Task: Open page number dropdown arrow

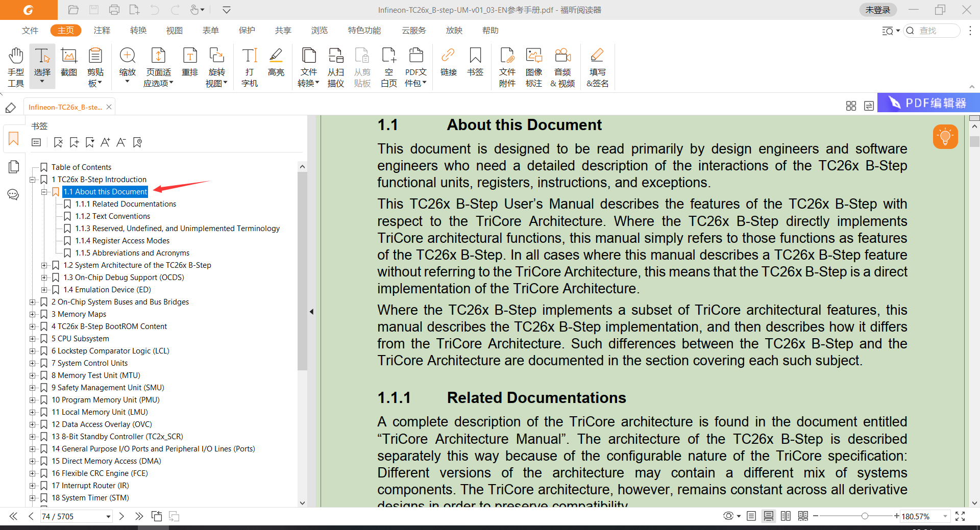Action: (x=108, y=517)
